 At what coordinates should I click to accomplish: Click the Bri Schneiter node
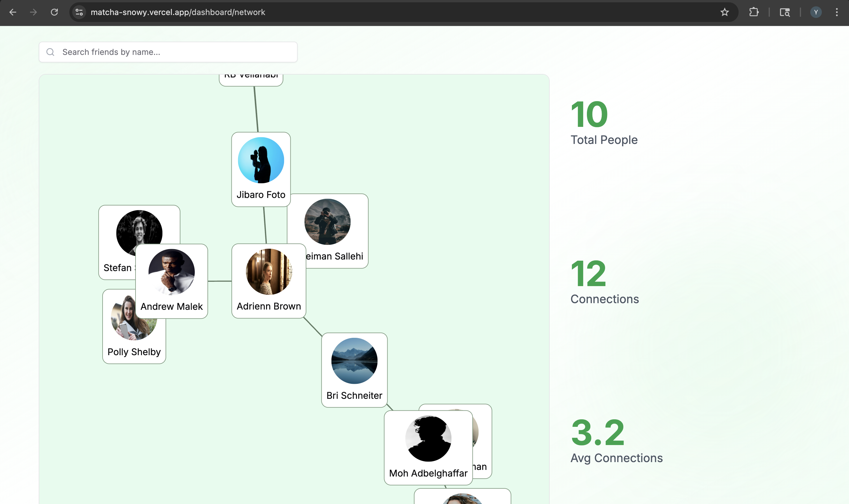coord(354,370)
